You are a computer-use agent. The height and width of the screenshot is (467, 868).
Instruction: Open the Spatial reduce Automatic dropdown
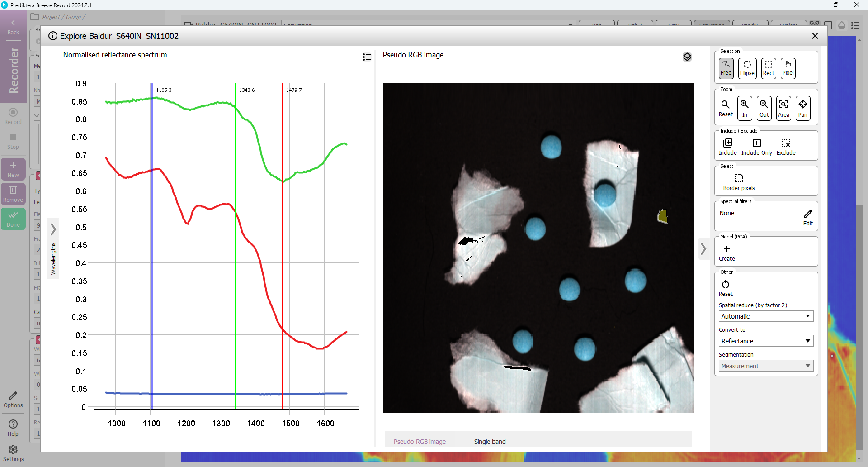pos(766,316)
